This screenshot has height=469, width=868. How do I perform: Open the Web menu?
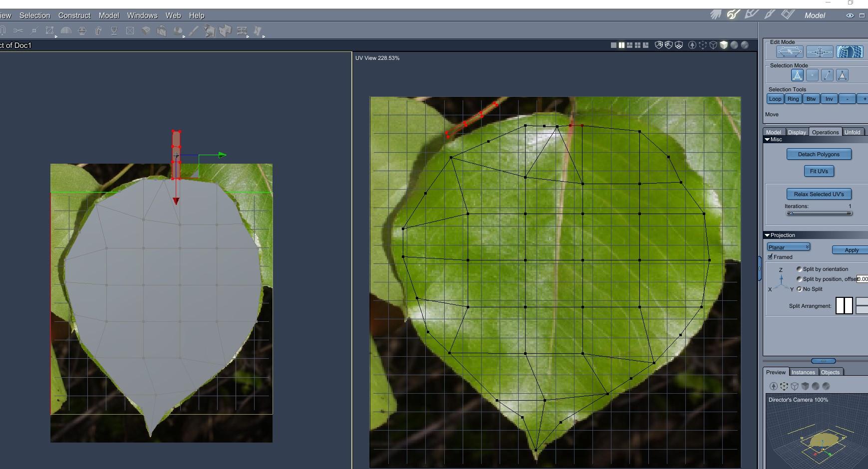coord(173,15)
